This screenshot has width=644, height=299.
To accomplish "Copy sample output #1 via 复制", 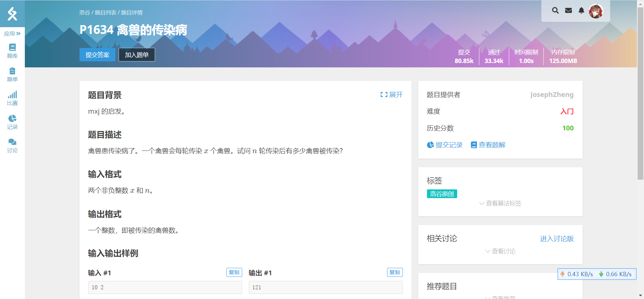I will [395, 272].
